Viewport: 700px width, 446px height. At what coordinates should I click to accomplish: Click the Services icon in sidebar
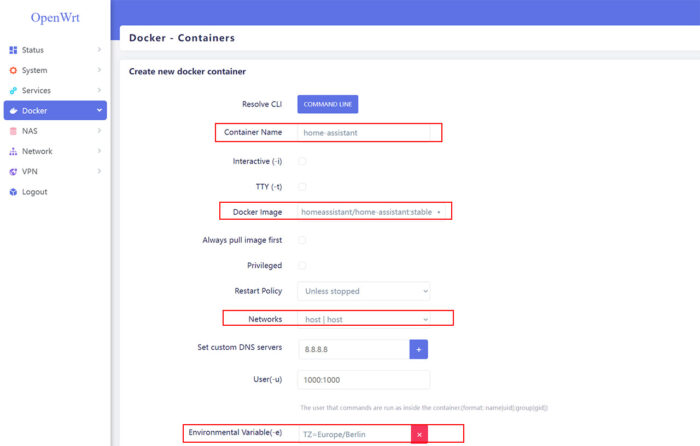pos(13,91)
